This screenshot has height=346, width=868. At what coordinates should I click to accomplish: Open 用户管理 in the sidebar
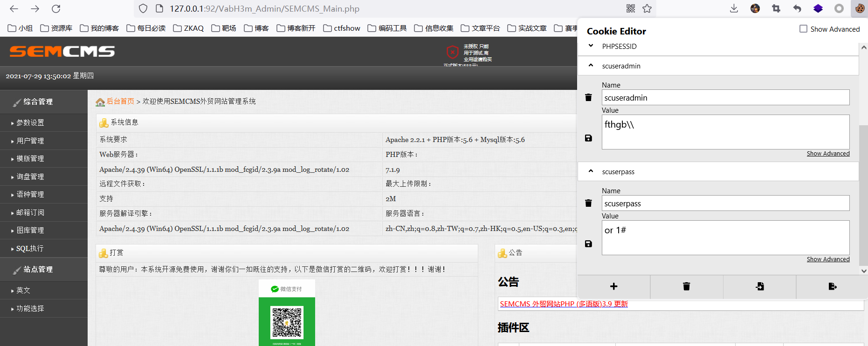point(30,141)
